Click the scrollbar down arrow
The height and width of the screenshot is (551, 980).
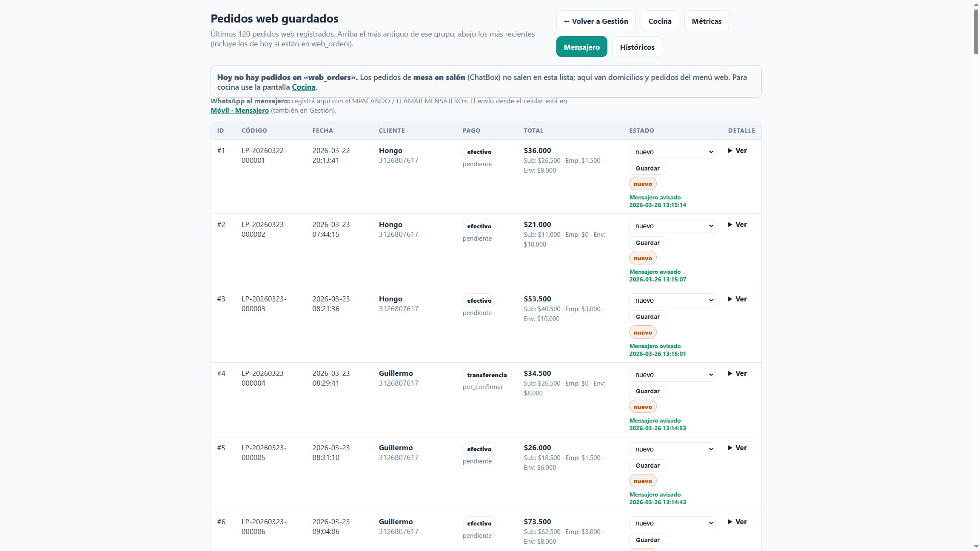[x=976, y=546]
